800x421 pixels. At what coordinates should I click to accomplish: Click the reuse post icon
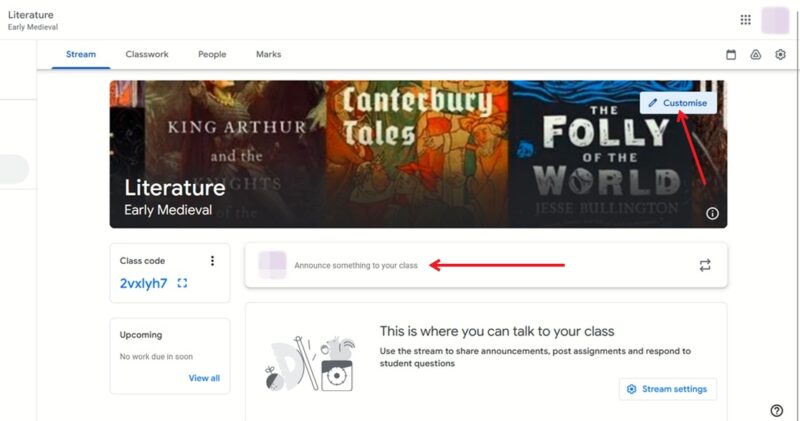point(705,265)
